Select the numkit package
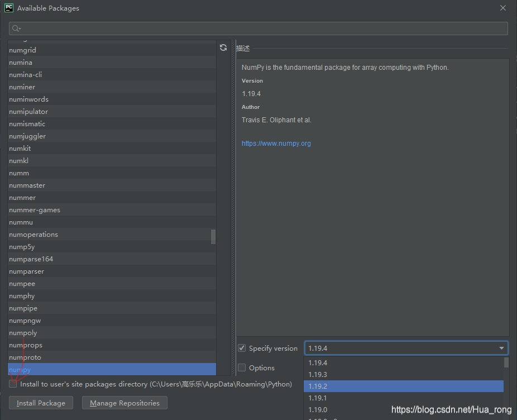The width and height of the screenshot is (517, 420). tap(112, 149)
